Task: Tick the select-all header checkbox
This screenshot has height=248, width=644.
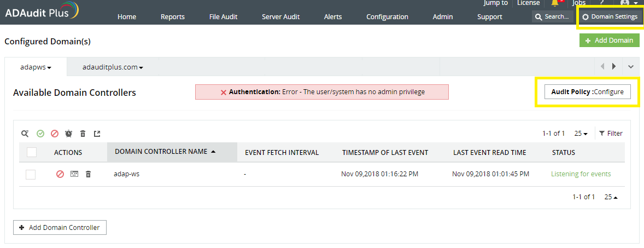Action: pyautogui.click(x=32, y=152)
